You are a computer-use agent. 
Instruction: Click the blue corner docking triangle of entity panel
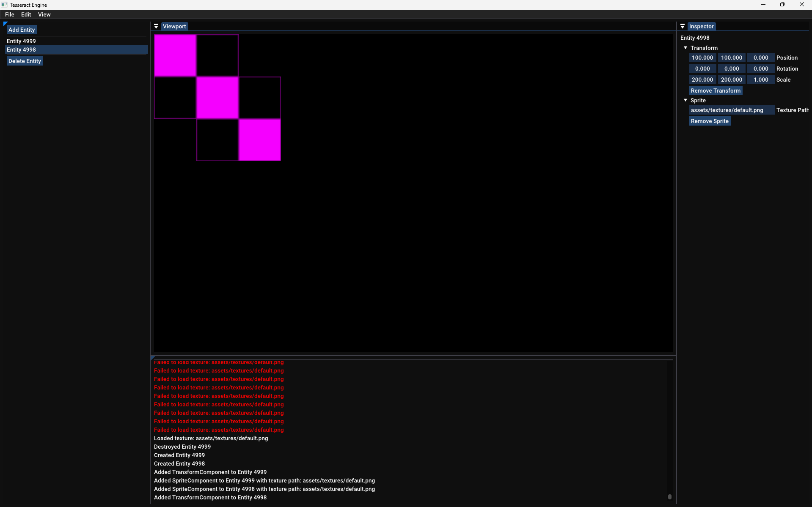[5, 24]
